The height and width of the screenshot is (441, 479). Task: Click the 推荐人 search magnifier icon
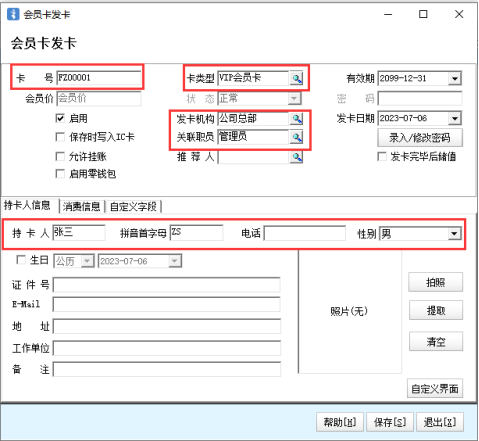(x=296, y=157)
